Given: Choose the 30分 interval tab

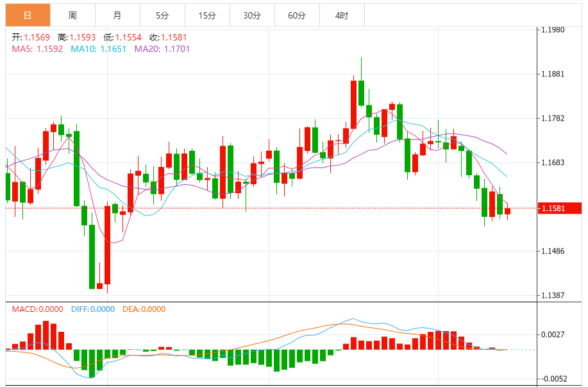Looking at the screenshot, I should [252, 15].
